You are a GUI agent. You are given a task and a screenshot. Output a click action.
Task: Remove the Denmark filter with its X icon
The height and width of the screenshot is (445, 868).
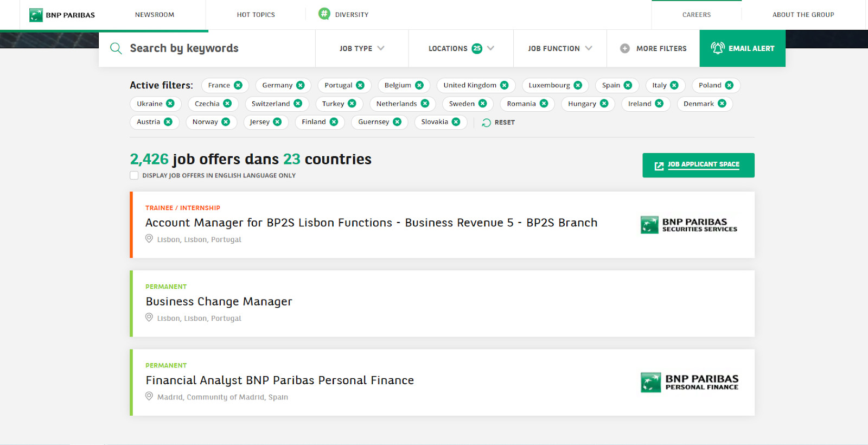722,103
